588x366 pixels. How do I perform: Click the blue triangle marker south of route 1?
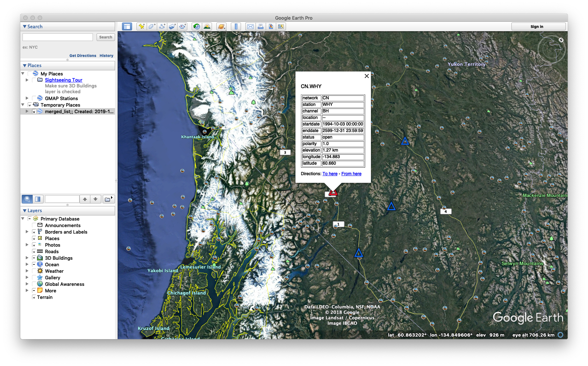[x=359, y=253]
